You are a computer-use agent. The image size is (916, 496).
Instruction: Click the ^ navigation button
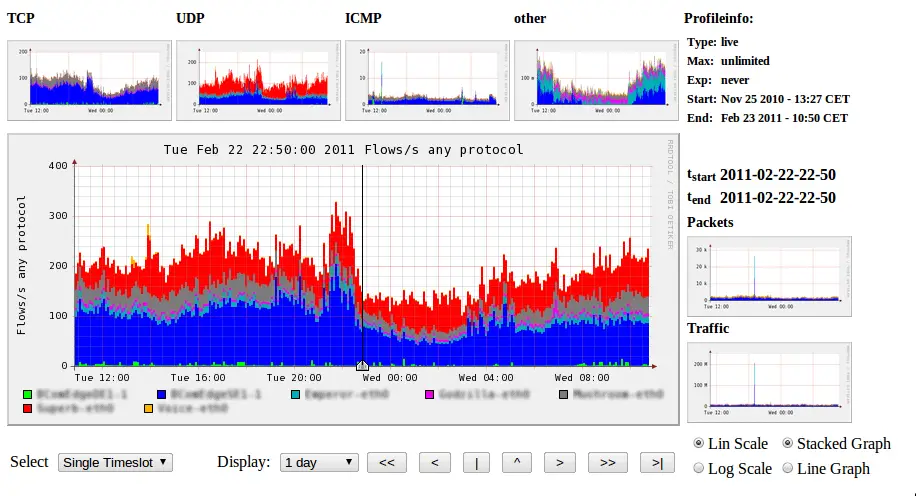(517, 463)
